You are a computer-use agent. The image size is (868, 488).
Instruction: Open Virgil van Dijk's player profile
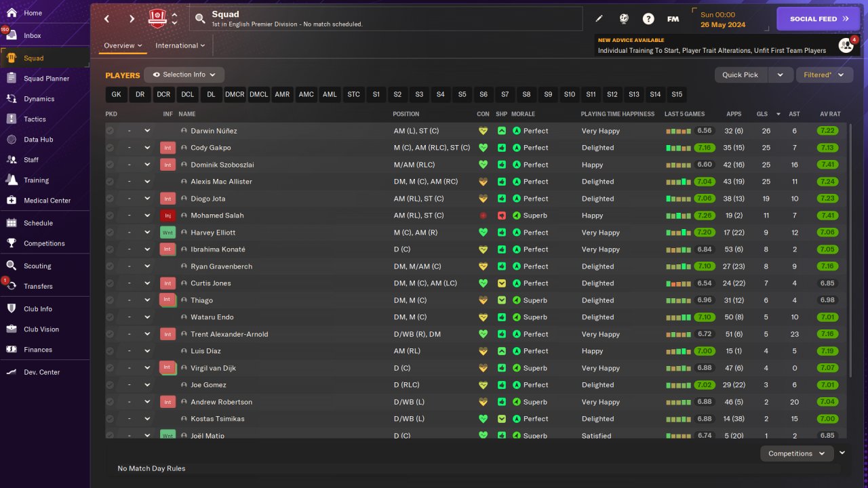click(x=213, y=368)
